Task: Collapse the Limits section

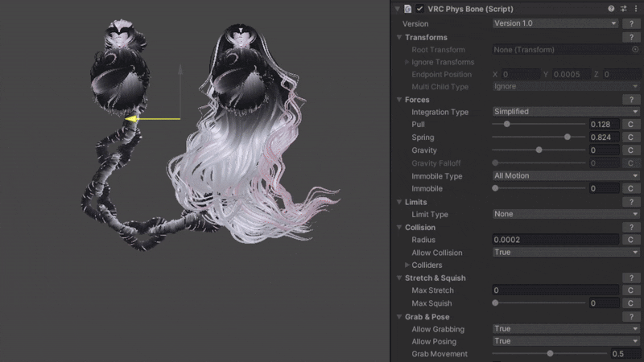Action: click(x=400, y=202)
